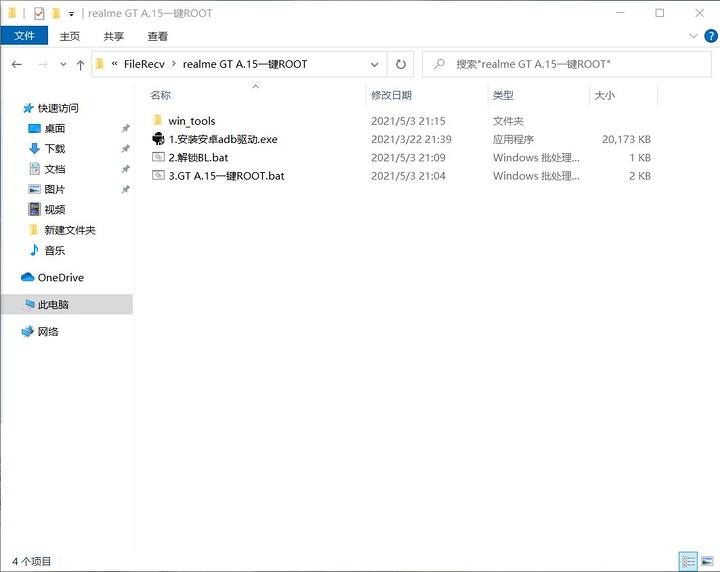
Task: Open the 文件 ribbon tab
Action: [x=24, y=36]
